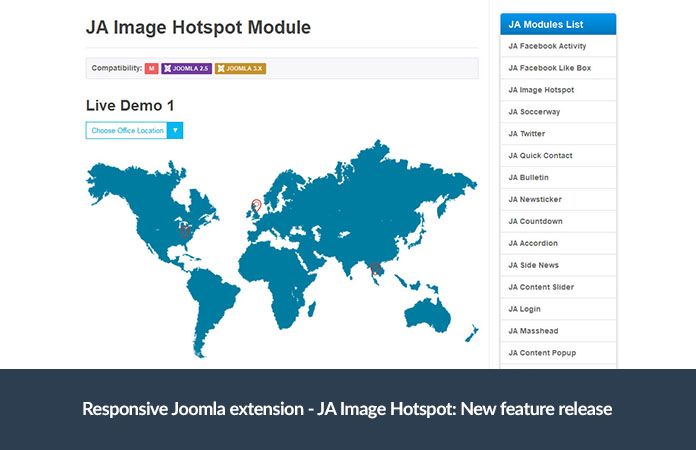696x450 pixels.
Task: Open the JA Soccerway module link
Action: (558, 112)
